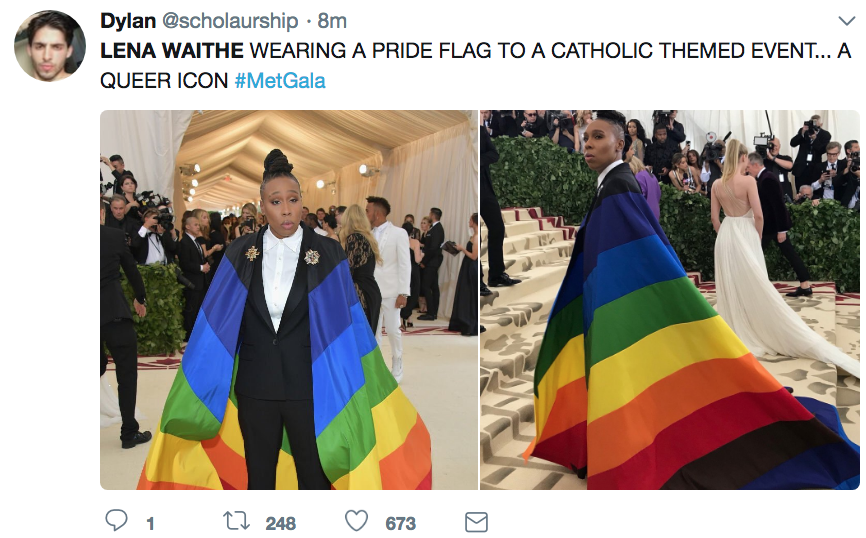Click the reply speech bubble icon
Viewport: 866px width, 538px height.
pos(117,521)
